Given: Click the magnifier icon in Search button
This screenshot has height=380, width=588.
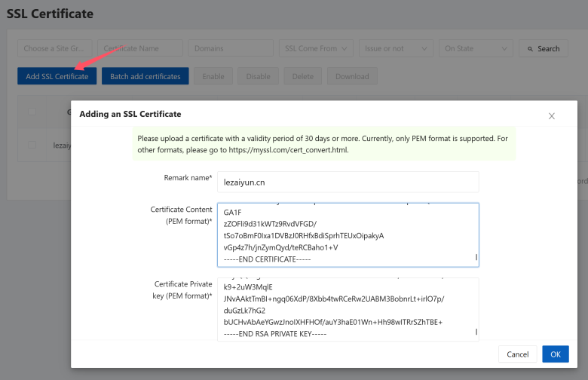Looking at the screenshot, I should (530, 49).
